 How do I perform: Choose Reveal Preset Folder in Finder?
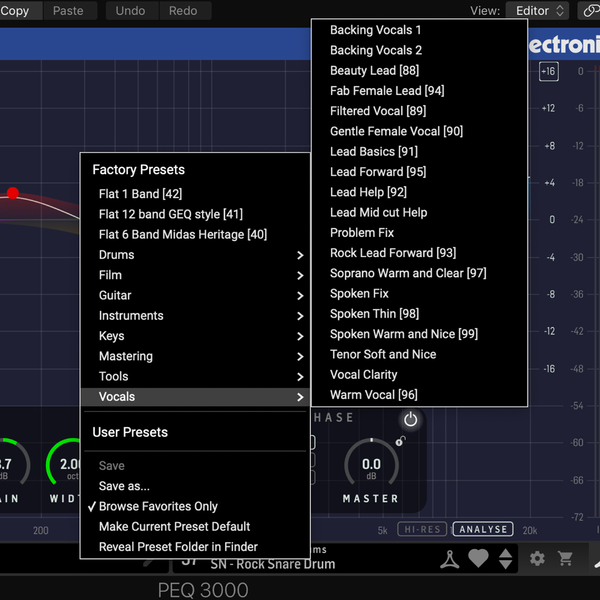(x=195, y=547)
